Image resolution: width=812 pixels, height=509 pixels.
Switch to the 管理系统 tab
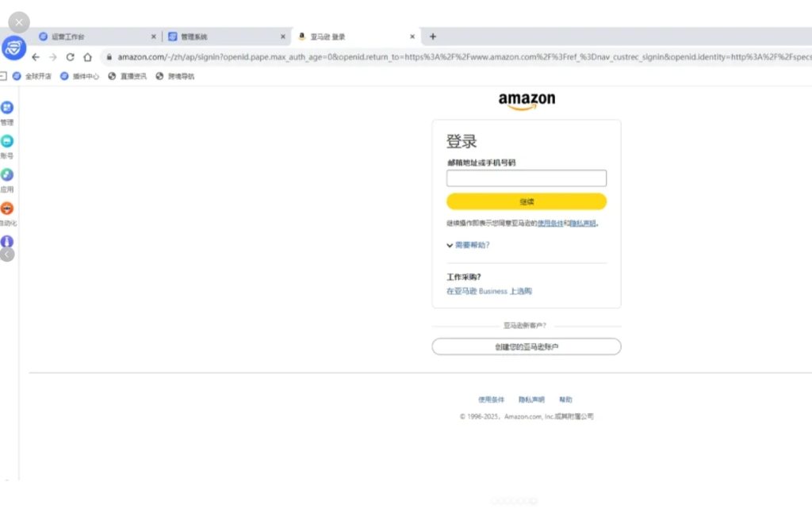point(228,36)
